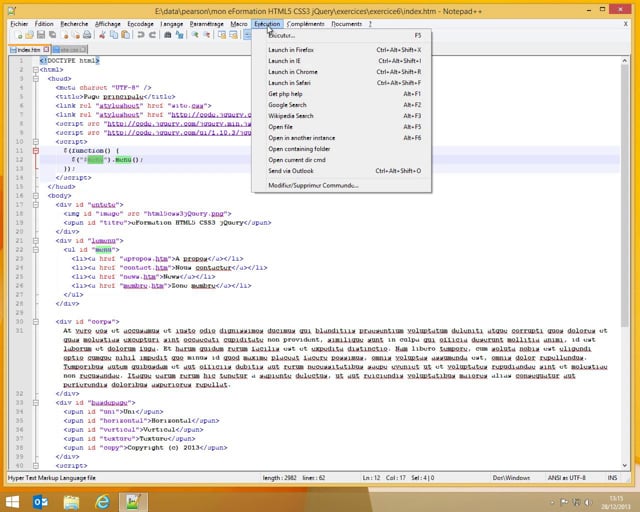Undo the last edit with the Undo arrow

(x=141, y=35)
